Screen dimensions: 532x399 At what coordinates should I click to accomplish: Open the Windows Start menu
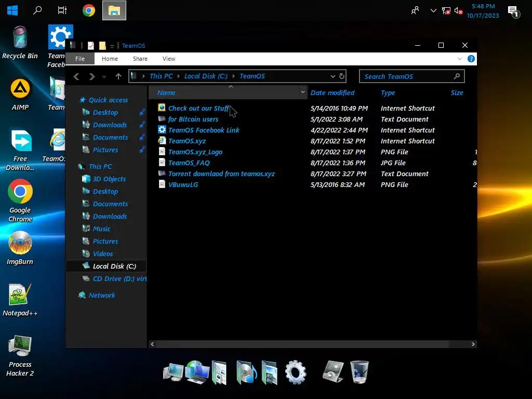(12, 10)
